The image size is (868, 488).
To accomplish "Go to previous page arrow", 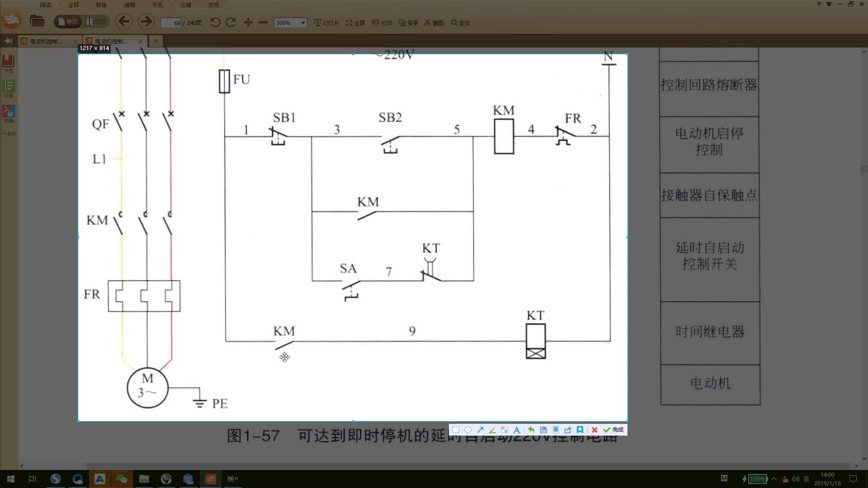I will pyautogui.click(x=123, y=21).
